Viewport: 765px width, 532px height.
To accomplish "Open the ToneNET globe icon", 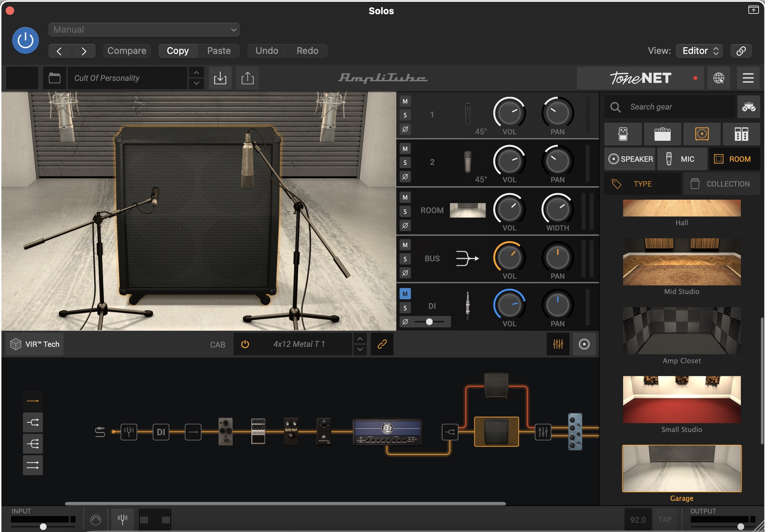I will pos(719,78).
